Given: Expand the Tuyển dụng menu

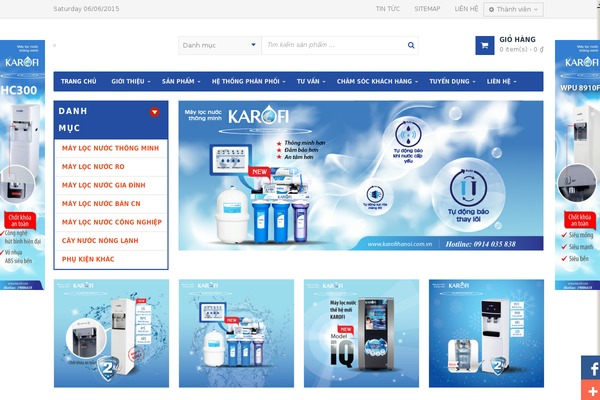Looking at the screenshot, I should (x=452, y=81).
